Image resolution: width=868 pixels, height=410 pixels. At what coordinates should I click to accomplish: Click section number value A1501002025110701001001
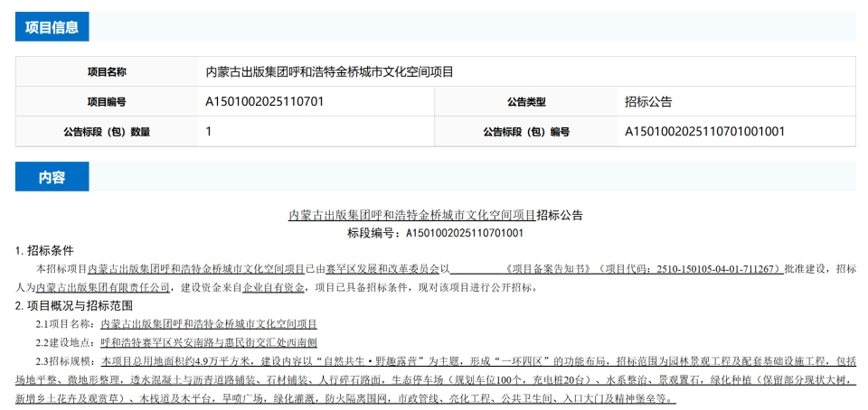(x=704, y=132)
